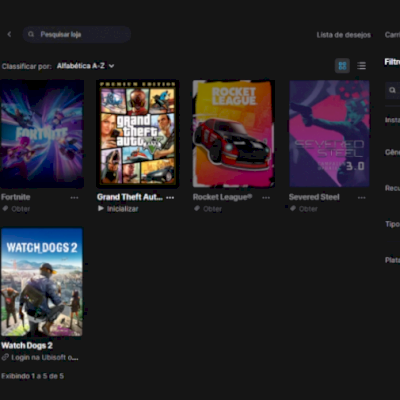
Task: Click the play icon beside Inicializar
Action: 101,209
